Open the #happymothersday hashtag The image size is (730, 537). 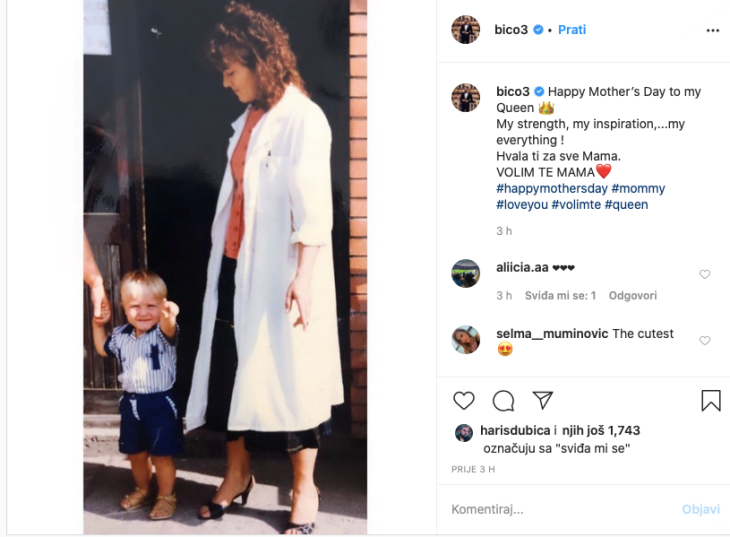point(552,189)
